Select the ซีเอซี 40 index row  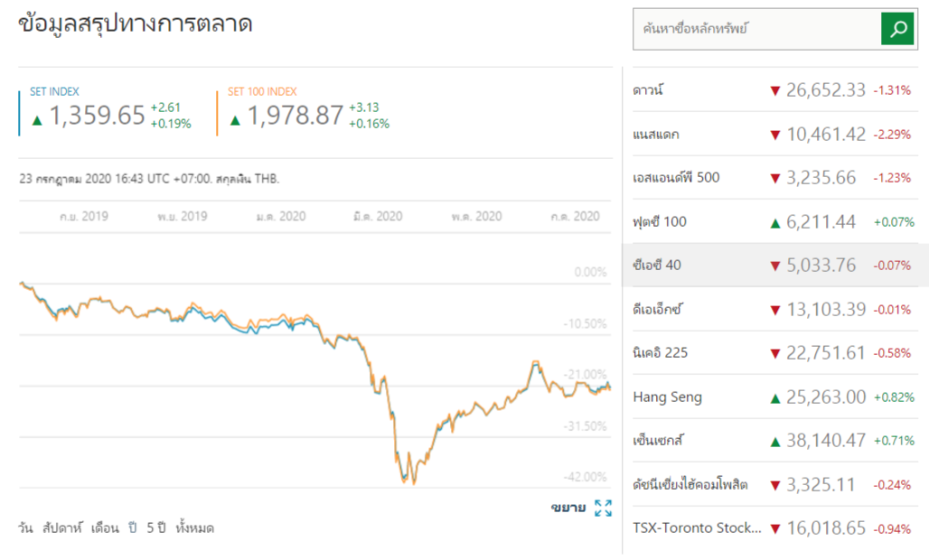click(656, 266)
